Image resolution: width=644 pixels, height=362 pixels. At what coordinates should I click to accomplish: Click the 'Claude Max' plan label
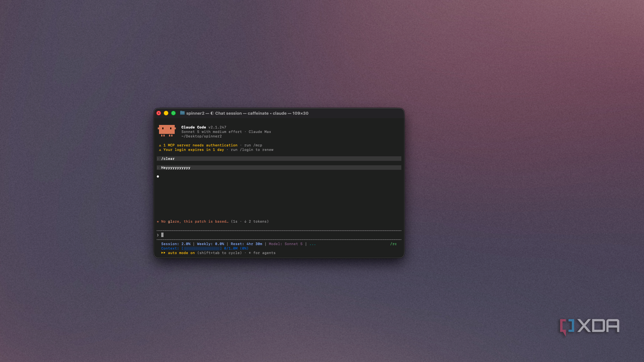click(x=260, y=132)
